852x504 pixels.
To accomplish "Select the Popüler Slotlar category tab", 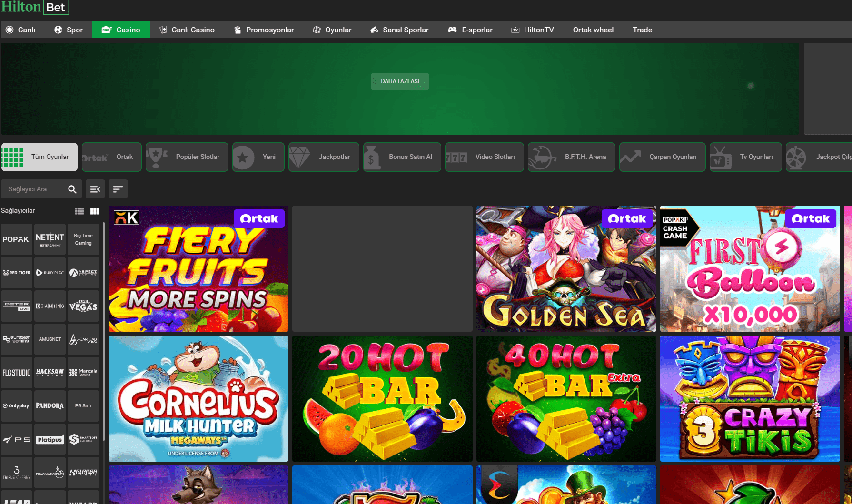I will (x=187, y=157).
